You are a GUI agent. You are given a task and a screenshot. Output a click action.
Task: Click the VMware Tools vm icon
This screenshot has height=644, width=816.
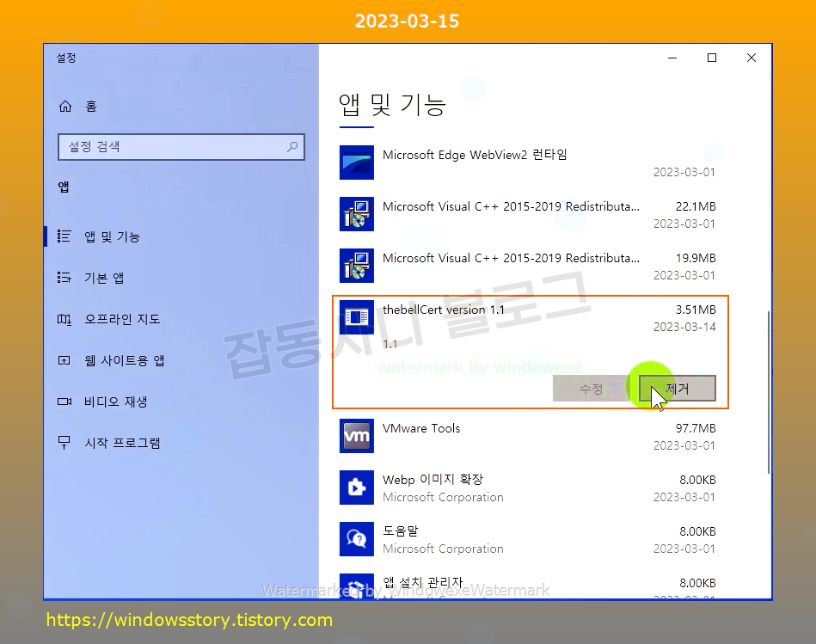click(357, 436)
